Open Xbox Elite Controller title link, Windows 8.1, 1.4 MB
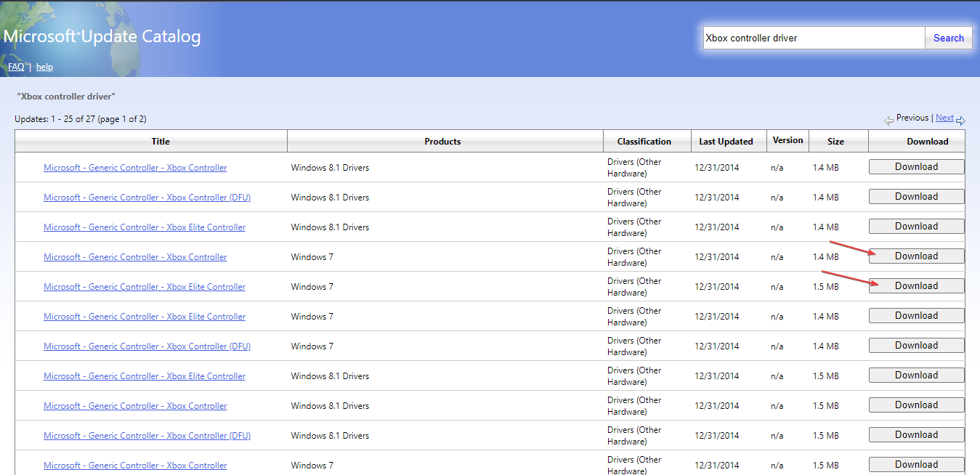Image resolution: width=980 pixels, height=475 pixels. [145, 227]
